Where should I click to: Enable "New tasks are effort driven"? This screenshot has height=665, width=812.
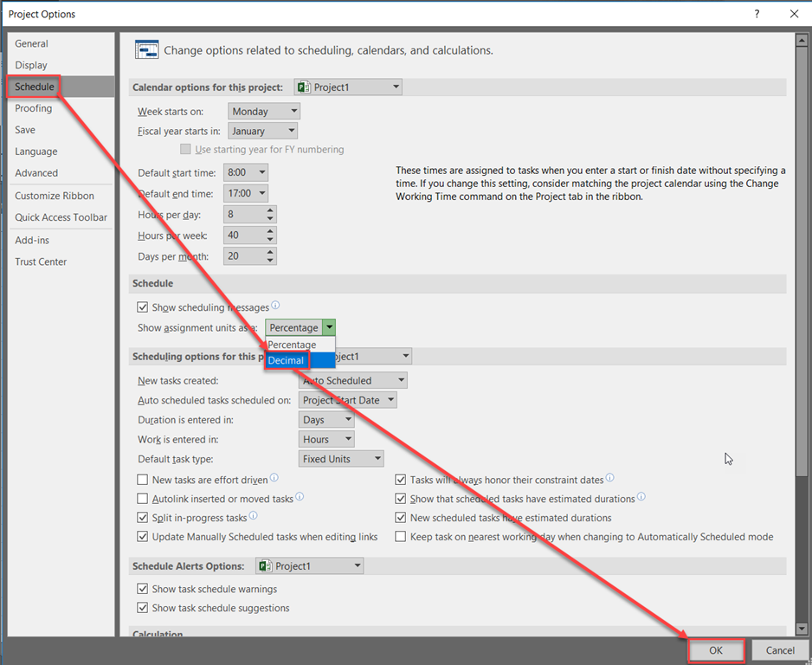point(143,479)
